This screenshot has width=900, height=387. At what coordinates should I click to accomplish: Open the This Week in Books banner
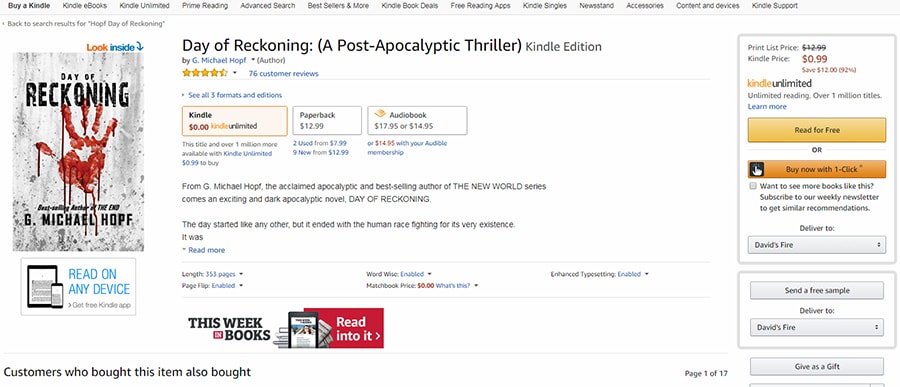285,328
